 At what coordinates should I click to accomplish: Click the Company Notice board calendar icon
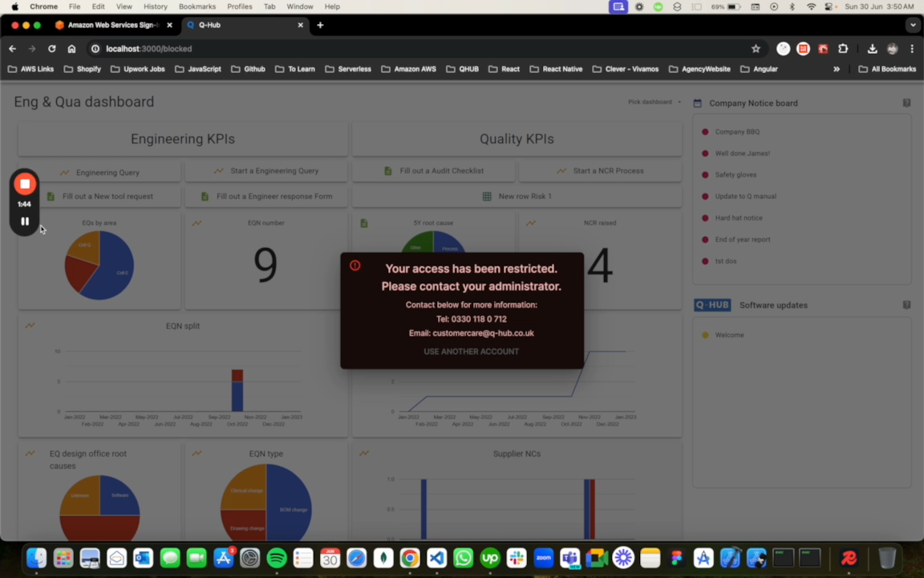pyautogui.click(x=698, y=104)
